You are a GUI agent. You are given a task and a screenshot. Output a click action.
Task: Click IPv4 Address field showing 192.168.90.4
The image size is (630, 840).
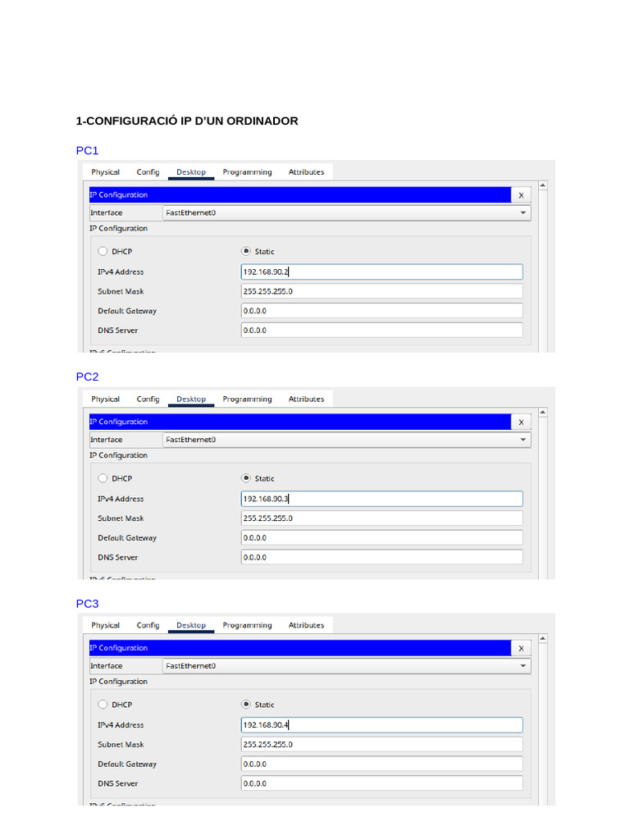382,725
